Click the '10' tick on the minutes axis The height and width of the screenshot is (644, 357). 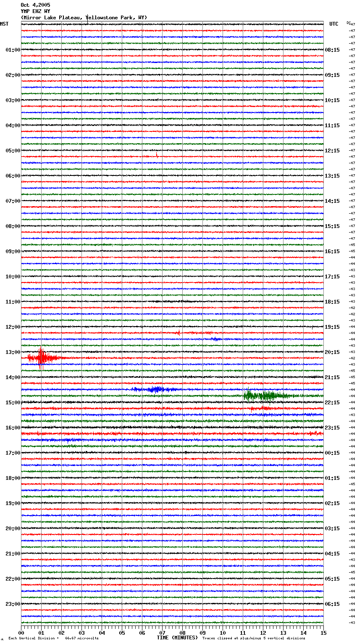click(223, 633)
